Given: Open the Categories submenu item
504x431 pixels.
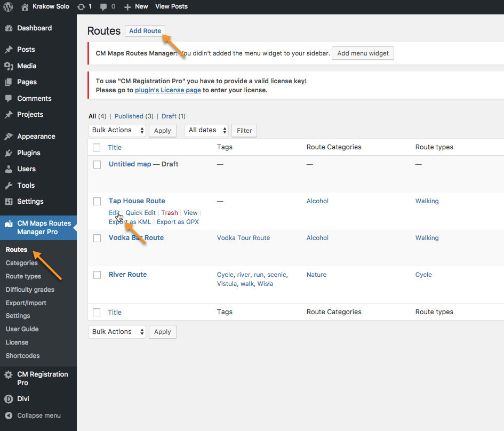Looking at the screenshot, I should (x=21, y=263).
